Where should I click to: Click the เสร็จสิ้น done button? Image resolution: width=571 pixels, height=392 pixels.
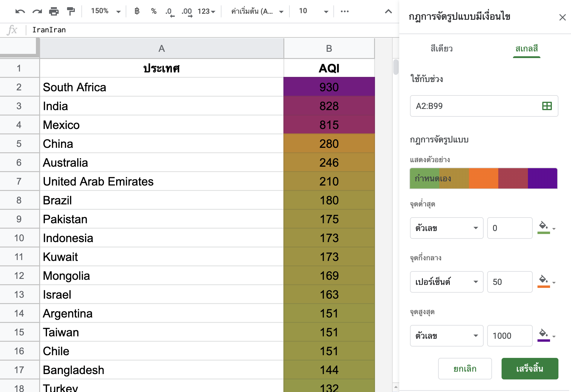[x=530, y=369]
